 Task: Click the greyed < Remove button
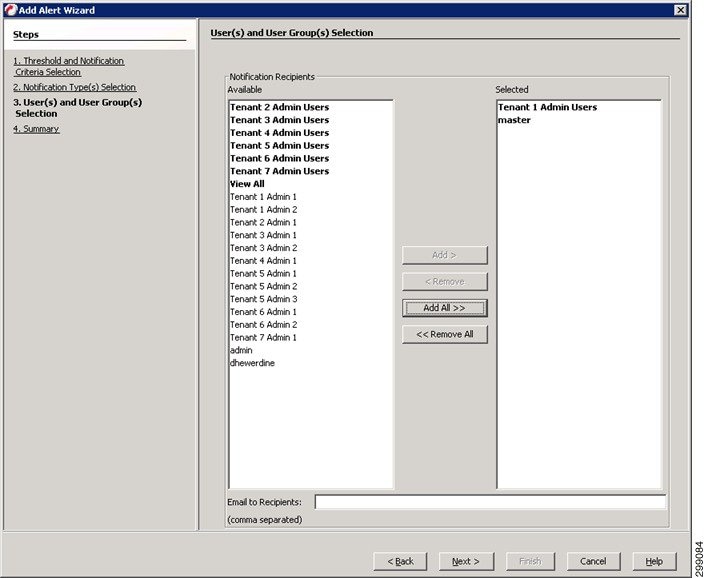coord(445,281)
